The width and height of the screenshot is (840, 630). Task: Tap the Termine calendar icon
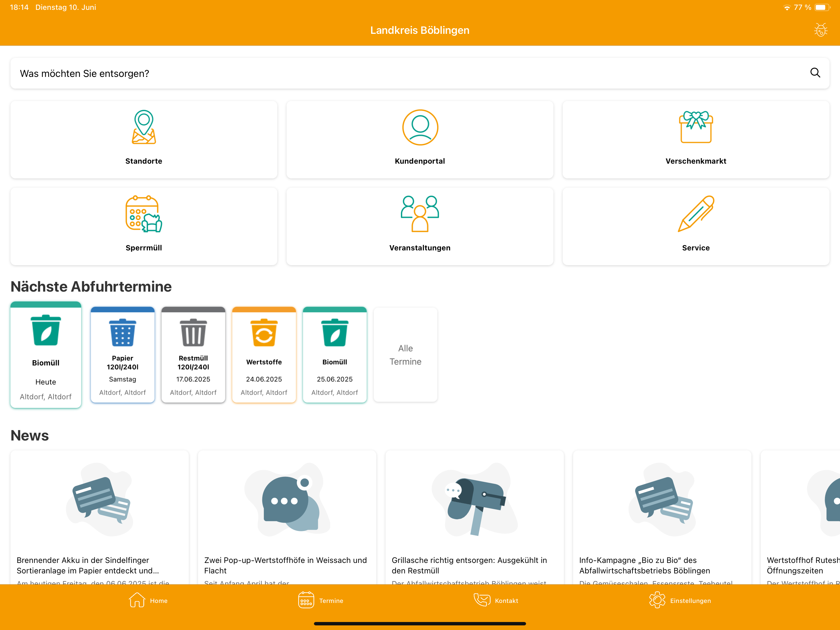306,600
